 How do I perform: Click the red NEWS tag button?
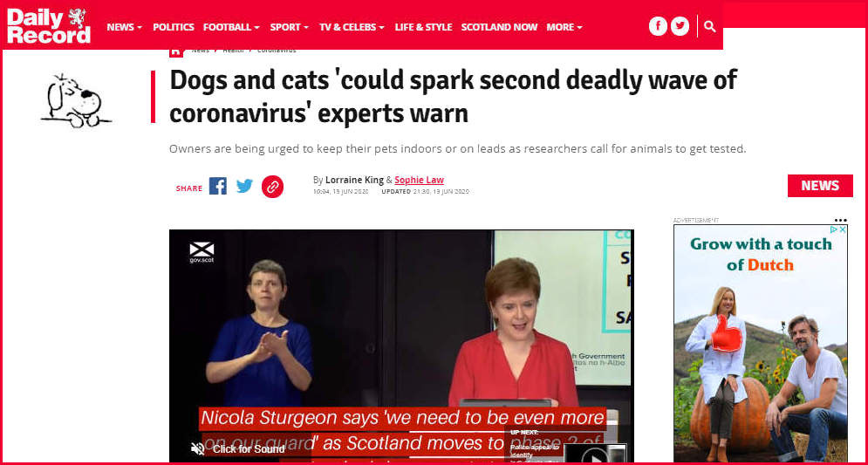coord(820,186)
